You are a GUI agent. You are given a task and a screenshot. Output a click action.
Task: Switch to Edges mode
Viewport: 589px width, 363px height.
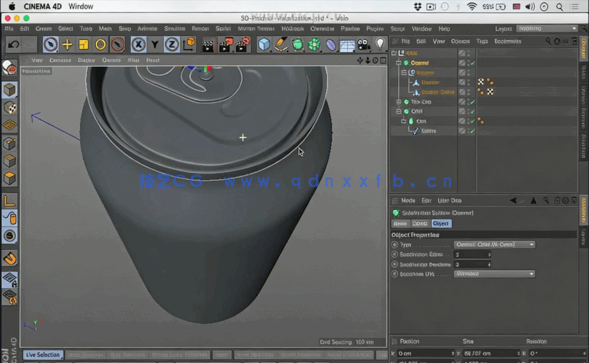tap(10, 160)
